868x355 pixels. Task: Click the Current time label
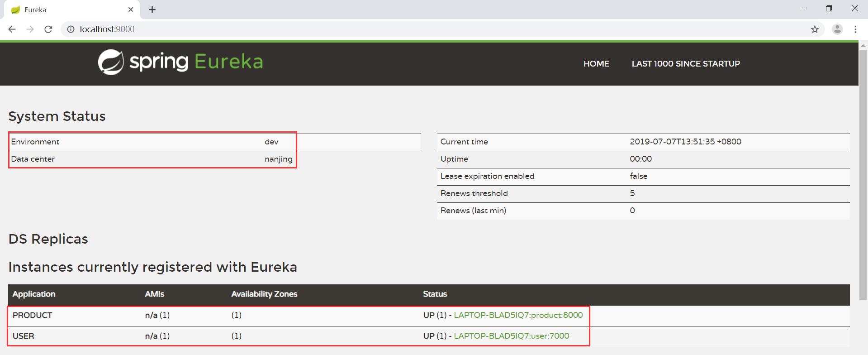click(x=464, y=142)
